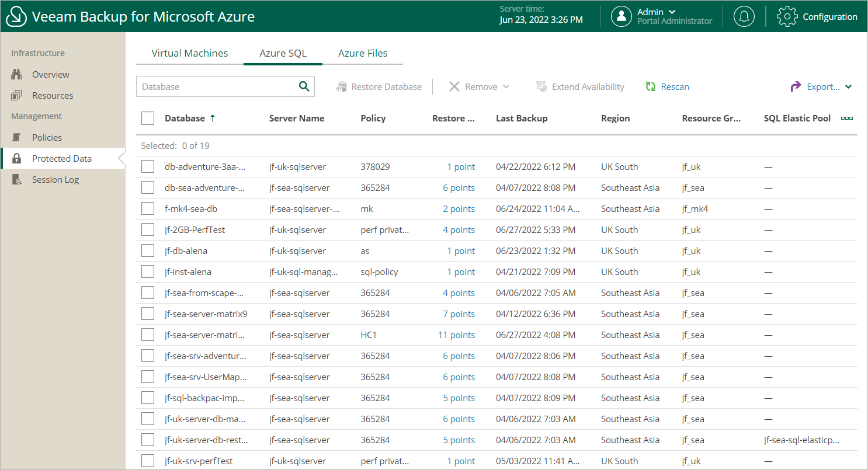Check the f-mk4-sea-db row checkbox
The width and height of the screenshot is (868, 470).
pyautogui.click(x=148, y=209)
